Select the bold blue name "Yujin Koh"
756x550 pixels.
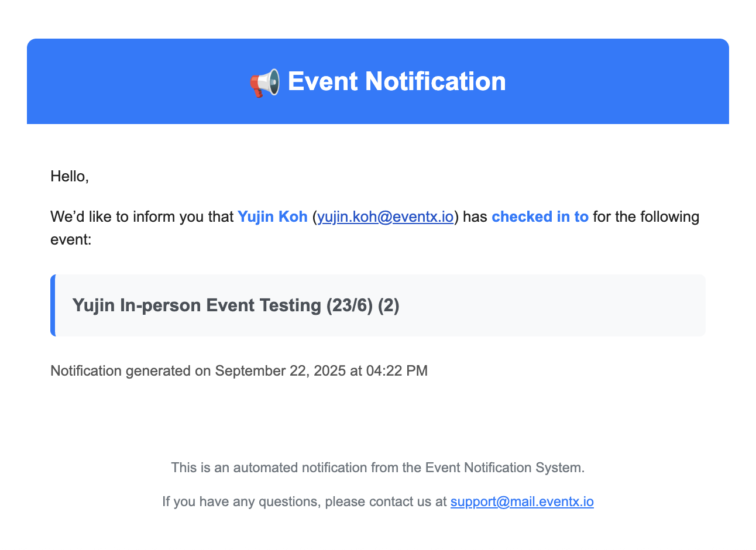coord(272,217)
